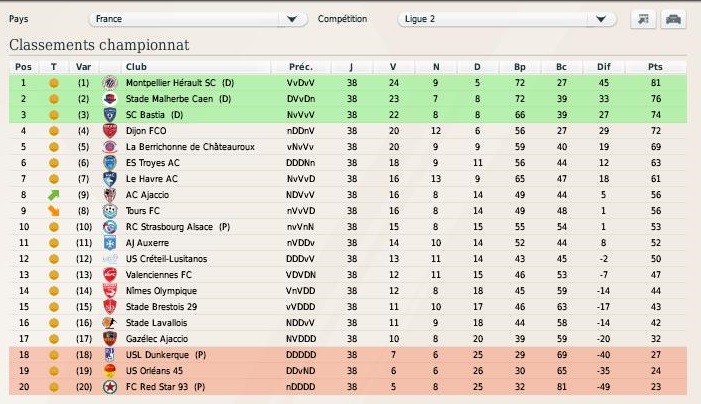The width and height of the screenshot is (701, 404).
Task: Click USL Dunkerque form string DDDDD
Action: [301, 355]
